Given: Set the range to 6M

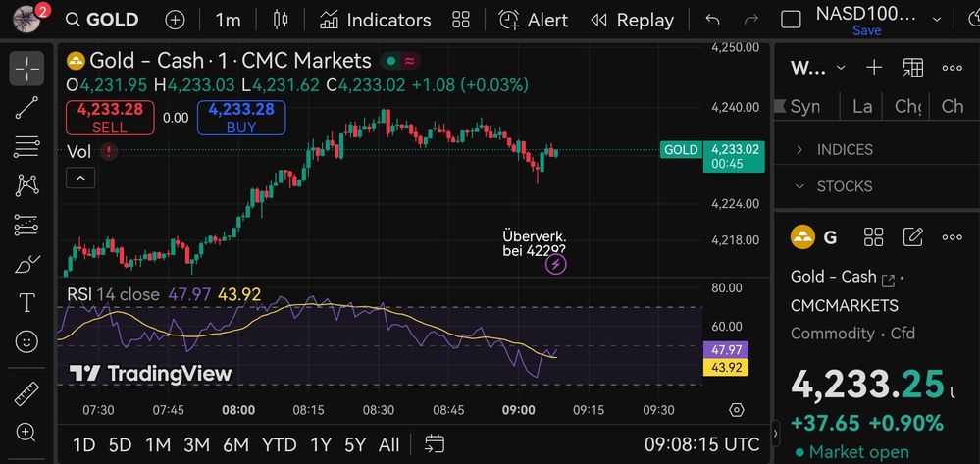Looking at the screenshot, I should click(x=235, y=444).
